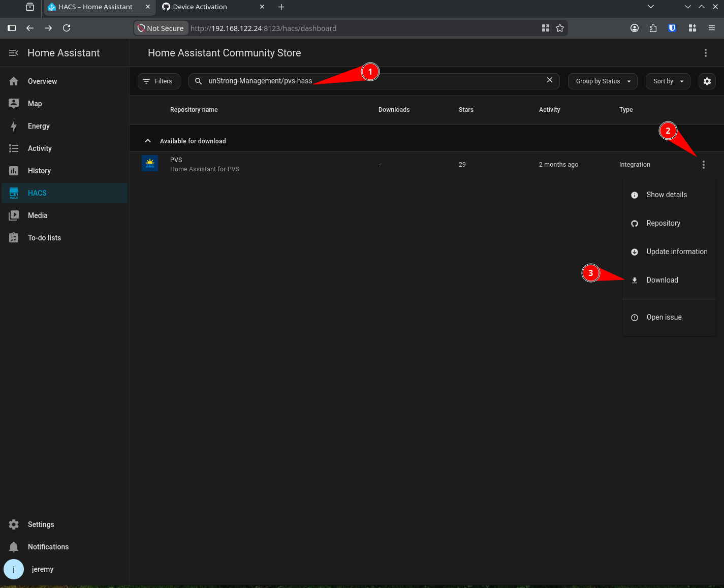The width and height of the screenshot is (724, 588).
Task: Open the QR code icon in address bar
Action: [546, 28]
